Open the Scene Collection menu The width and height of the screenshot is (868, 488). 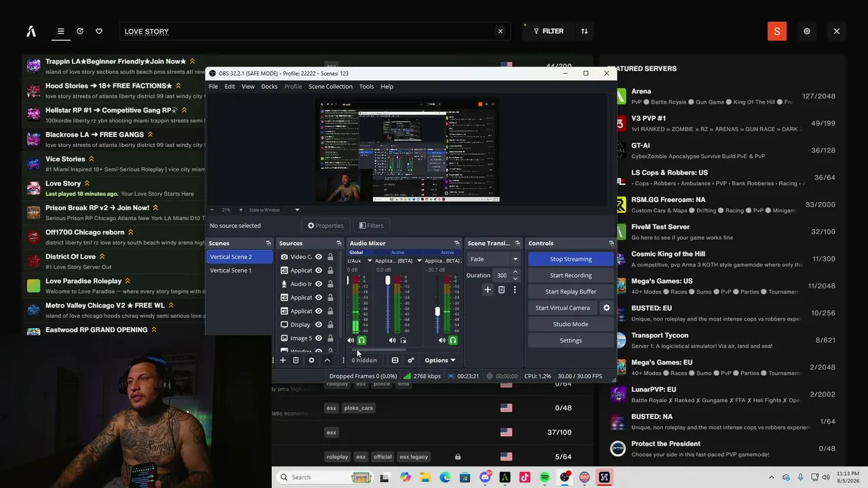point(330,87)
